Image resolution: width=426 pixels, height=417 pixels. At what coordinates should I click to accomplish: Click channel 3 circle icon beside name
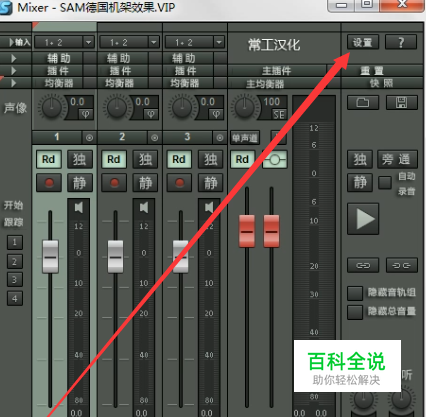coord(220,137)
